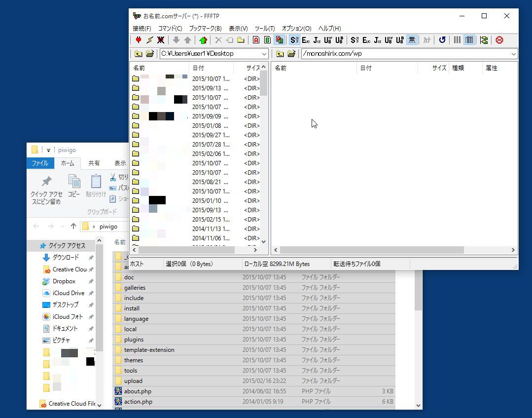The width and height of the screenshot is (532, 418).
Task: Click the local pane vertical scrollbar thumb
Action: [x=264, y=83]
